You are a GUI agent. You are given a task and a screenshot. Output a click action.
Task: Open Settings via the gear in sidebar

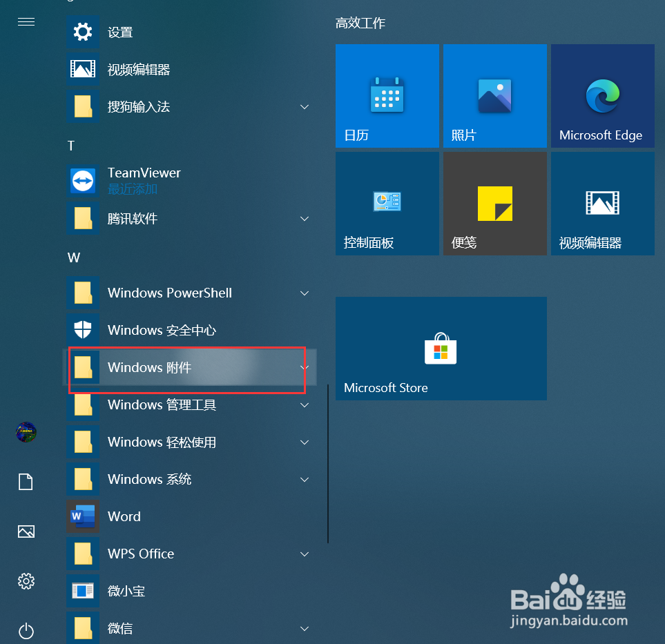[x=26, y=581]
